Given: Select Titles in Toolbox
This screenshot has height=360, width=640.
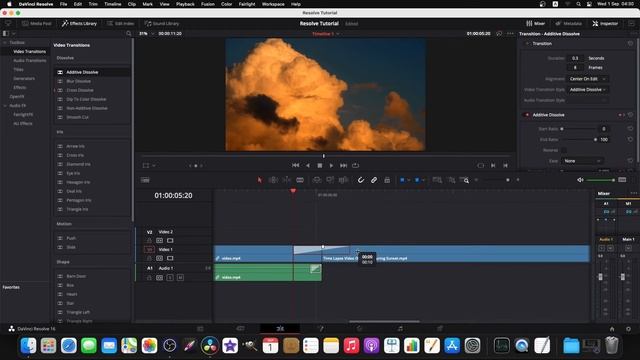Looking at the screenshot, I should 18,69.
